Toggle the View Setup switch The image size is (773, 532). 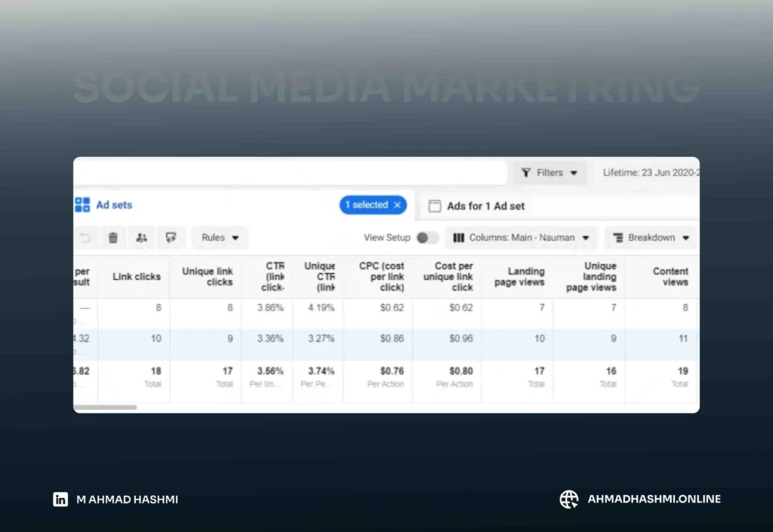427,238
